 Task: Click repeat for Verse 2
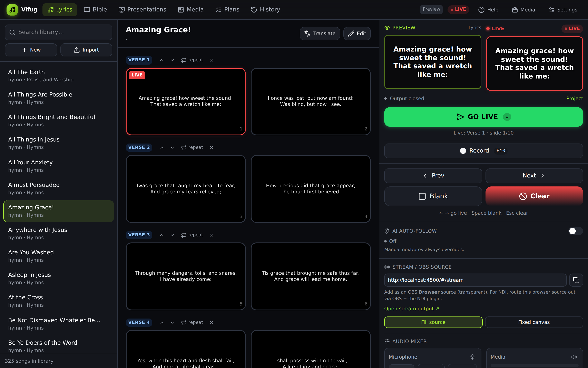[192, 147]
